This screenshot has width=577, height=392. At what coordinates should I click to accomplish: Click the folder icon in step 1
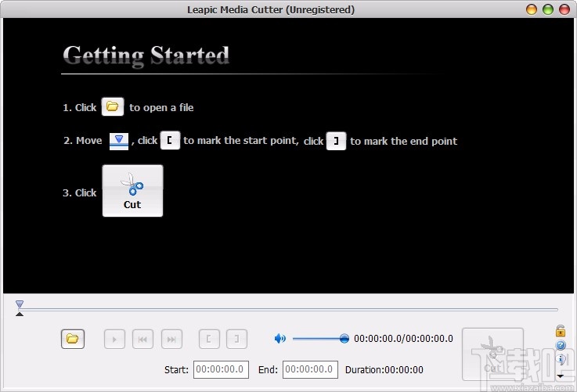113,107
